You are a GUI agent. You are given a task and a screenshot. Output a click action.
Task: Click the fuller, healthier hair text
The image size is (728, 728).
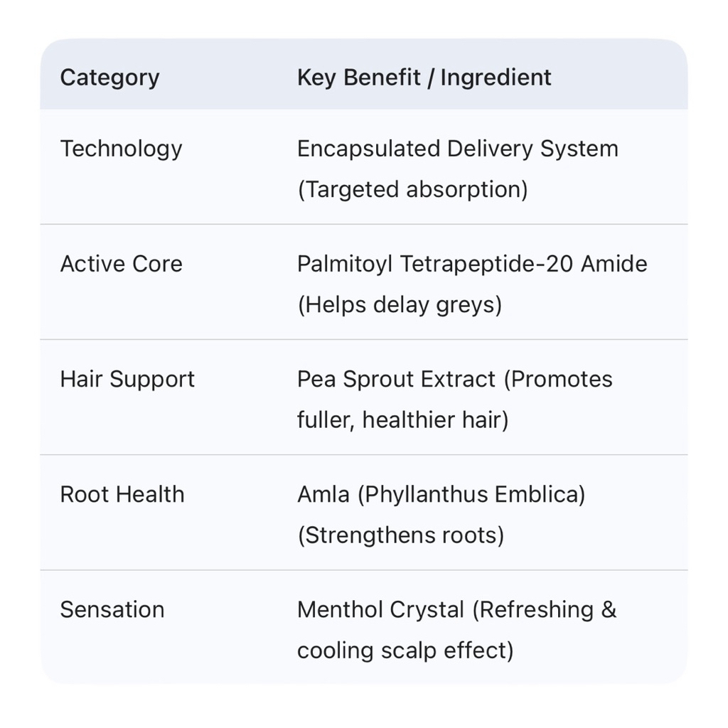tap(402, 420)
